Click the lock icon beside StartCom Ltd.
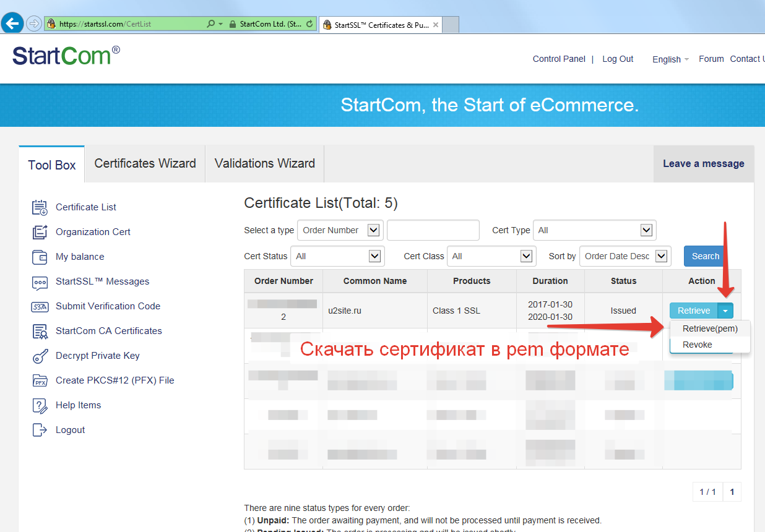 [232, 24]
